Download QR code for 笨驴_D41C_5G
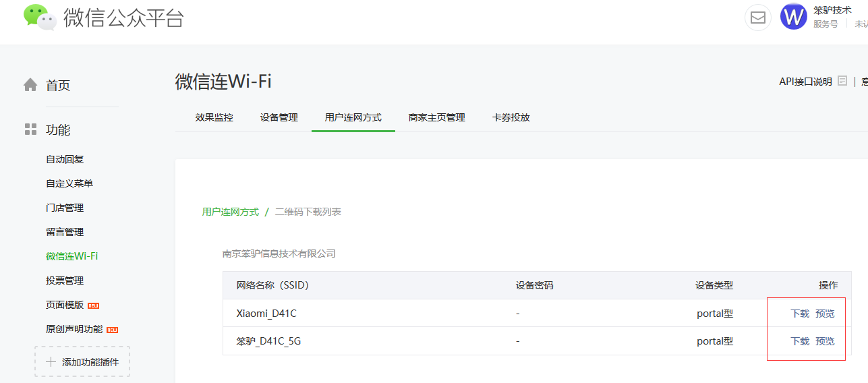The width and height of the screenshot is (868, 383). point(800,341)
